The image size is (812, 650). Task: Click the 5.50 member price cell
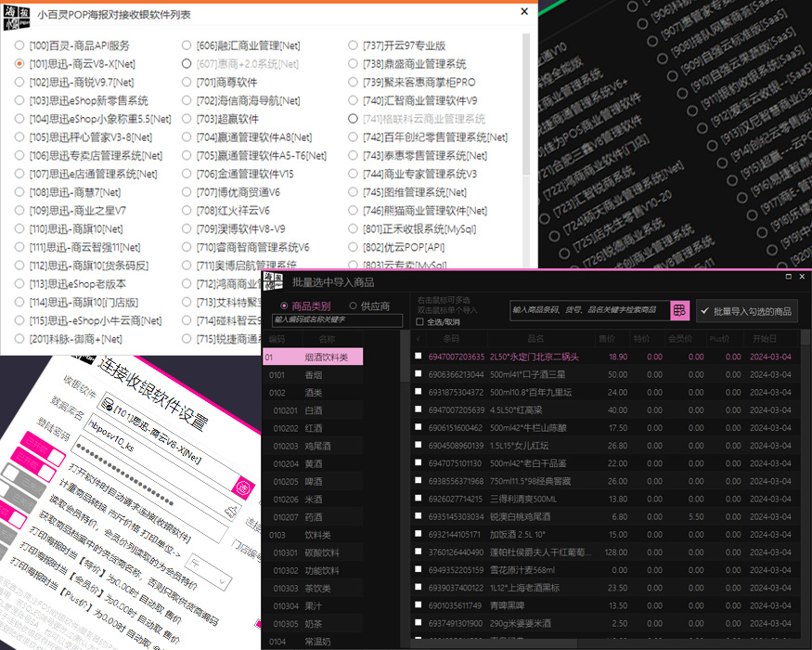696,516
